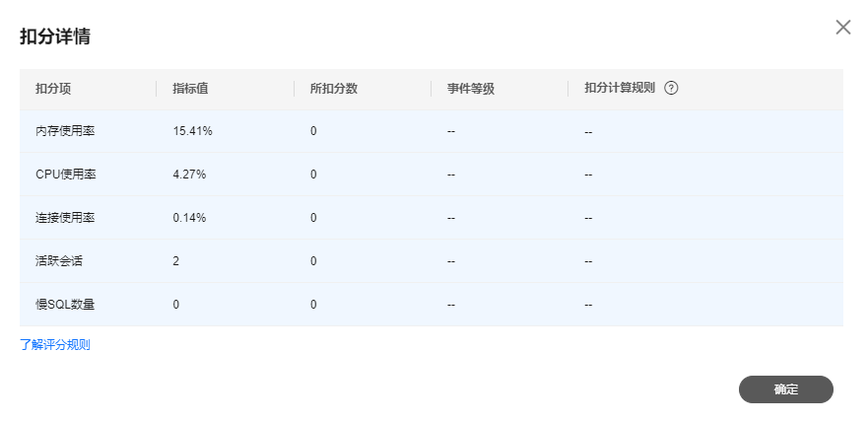Select the 慢SQL数量 row label
868x422 pixels.
click(x=65, y=305)
